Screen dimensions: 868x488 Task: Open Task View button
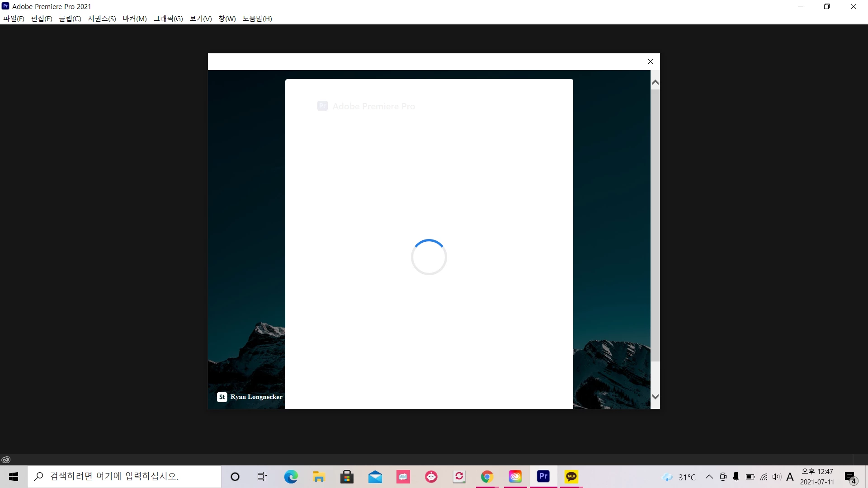click(262, 477)
